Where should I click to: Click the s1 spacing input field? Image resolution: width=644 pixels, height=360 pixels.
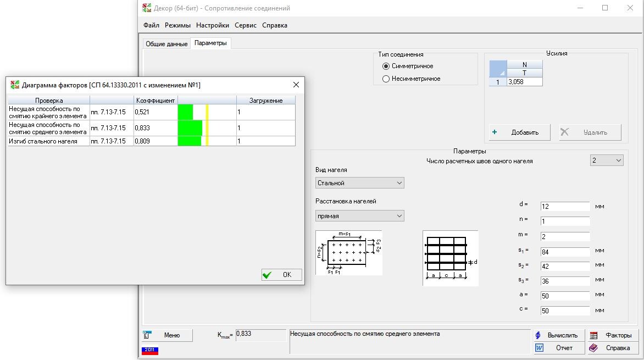click(x=565, y=252)
